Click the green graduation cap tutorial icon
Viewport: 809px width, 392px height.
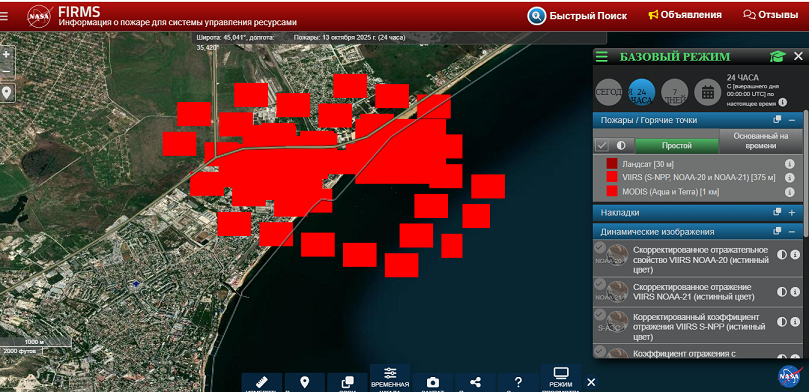(x=777, y=57)
